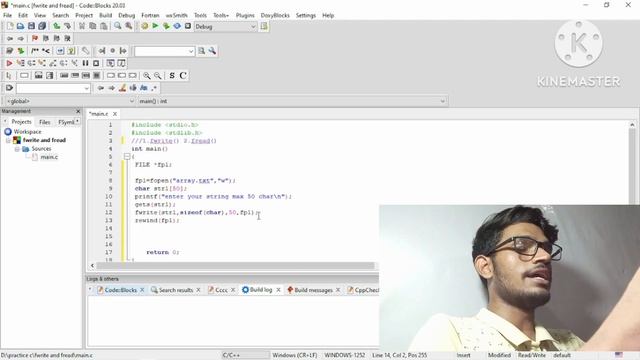Switch to the Files tab in Management
The height and width of the screenshot is (360, 640).
coord(44,122)
